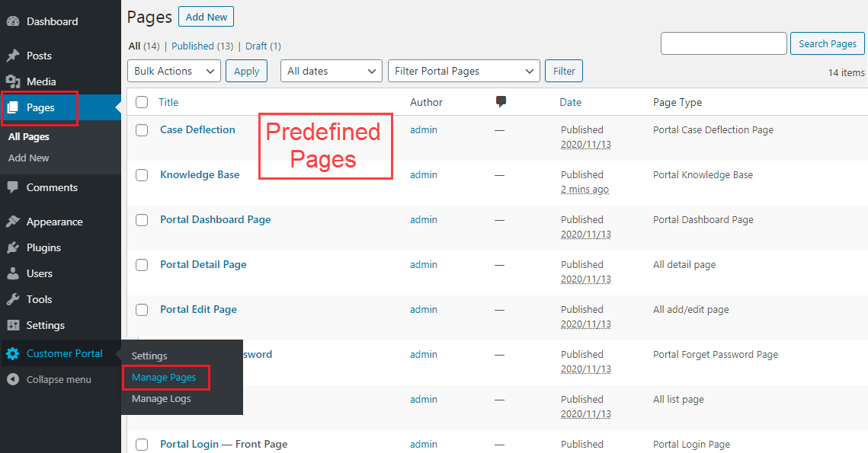The image size is (868, 453).
Task: Expand the All dates filter dropdown
Action: pos(331,71)
